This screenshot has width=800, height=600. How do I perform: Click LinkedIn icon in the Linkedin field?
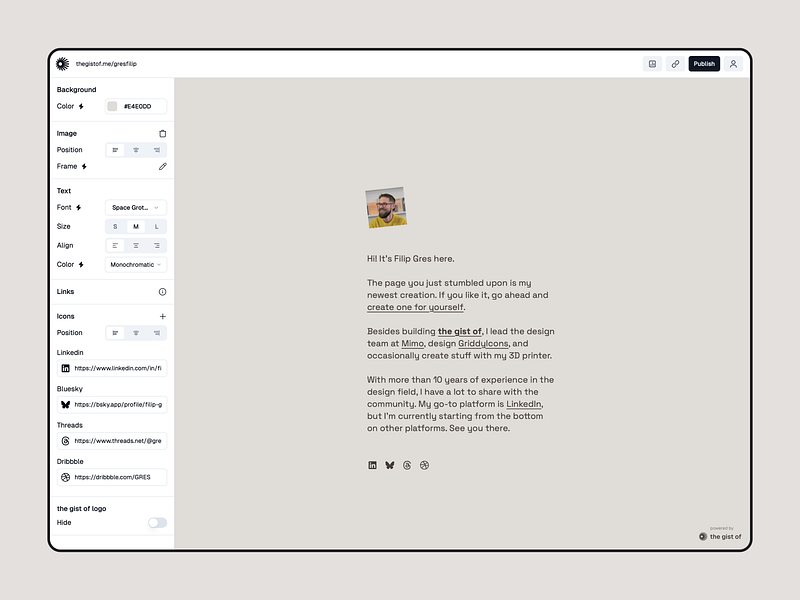(65, 368)
